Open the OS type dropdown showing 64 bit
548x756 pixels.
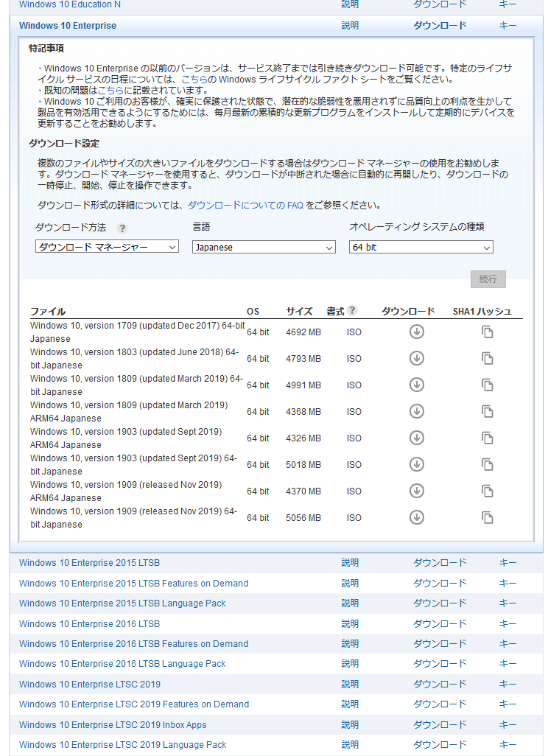[x=421, y=247]
